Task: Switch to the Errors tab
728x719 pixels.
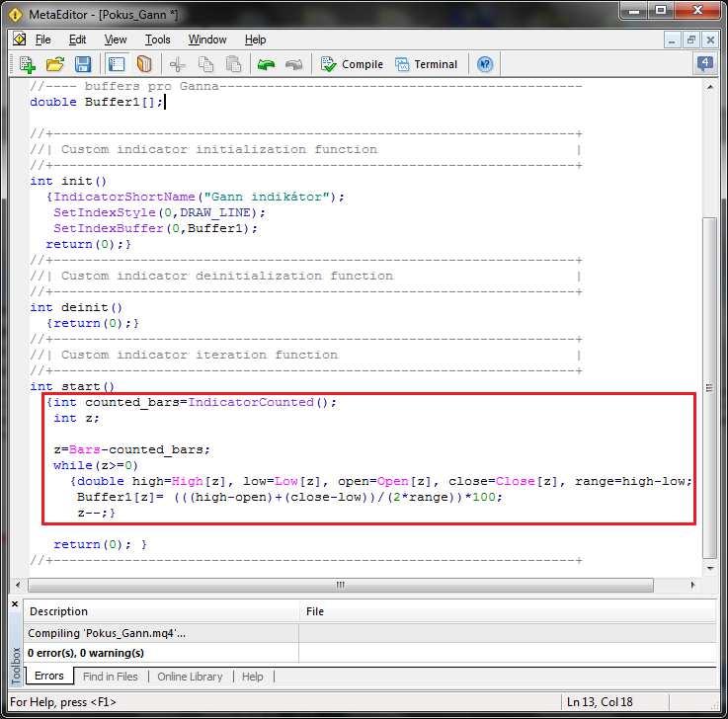Action: pyautogui.click(x=48, y=676)
